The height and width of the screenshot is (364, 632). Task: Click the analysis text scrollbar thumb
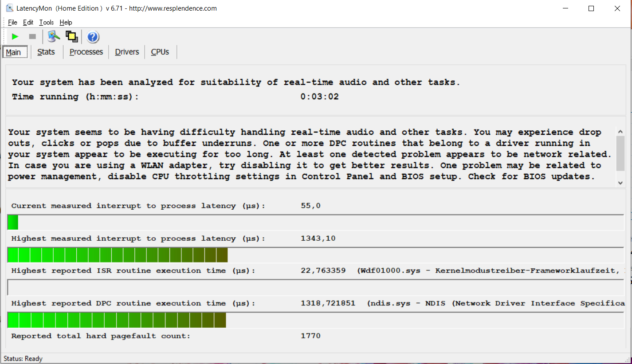[x=620, y=153]
